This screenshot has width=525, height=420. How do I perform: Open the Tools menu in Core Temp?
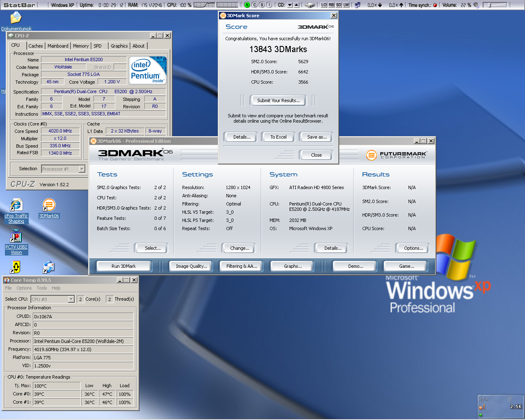[x=42, y=288]
